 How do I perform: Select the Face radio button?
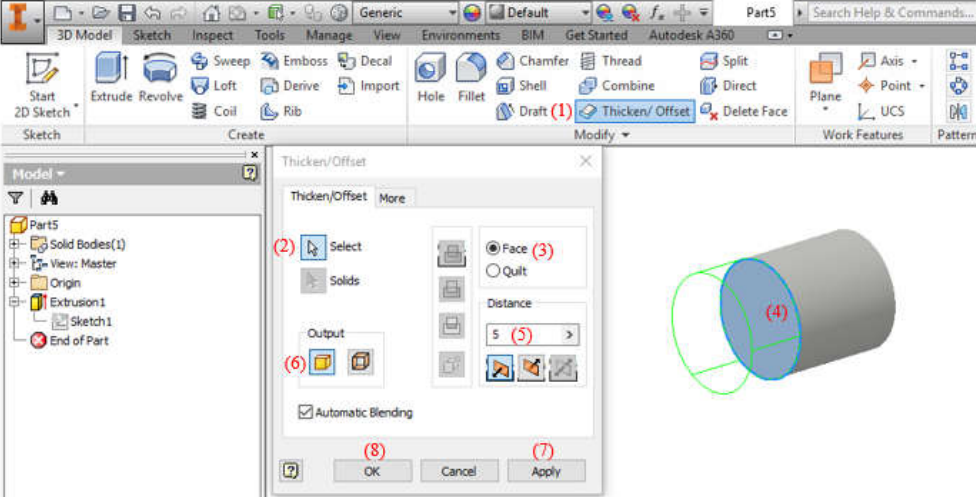pos(492,248)
